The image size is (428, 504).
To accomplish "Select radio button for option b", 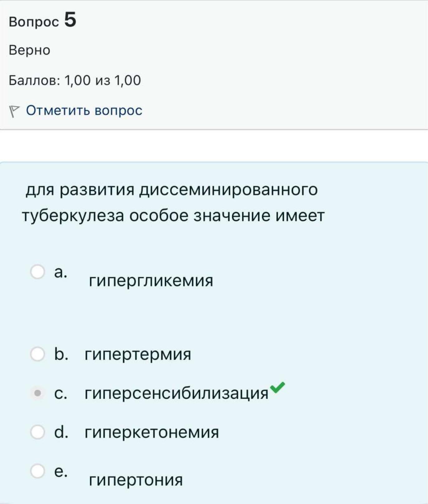I will tap(37, 354).
